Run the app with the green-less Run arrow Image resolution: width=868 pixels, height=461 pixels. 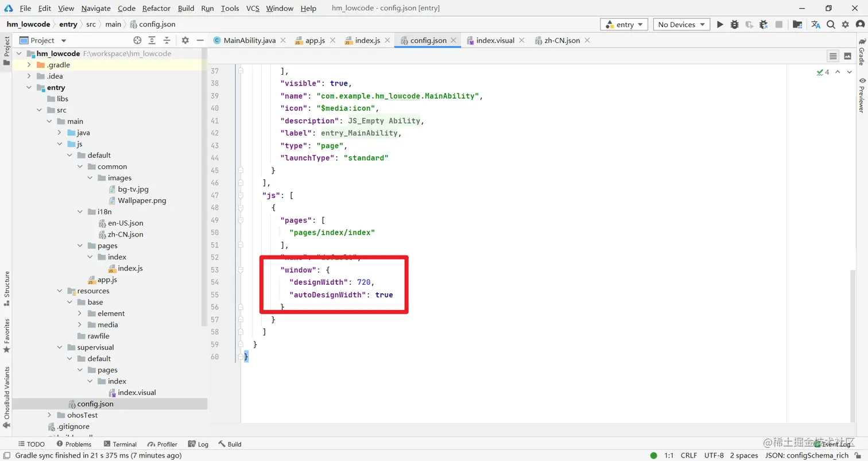tap(720, 25)
